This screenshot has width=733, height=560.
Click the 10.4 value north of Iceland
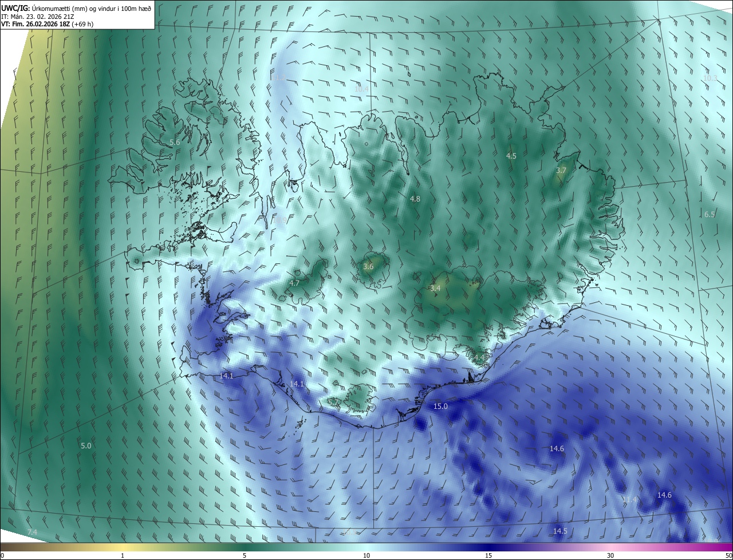point(361,89)
